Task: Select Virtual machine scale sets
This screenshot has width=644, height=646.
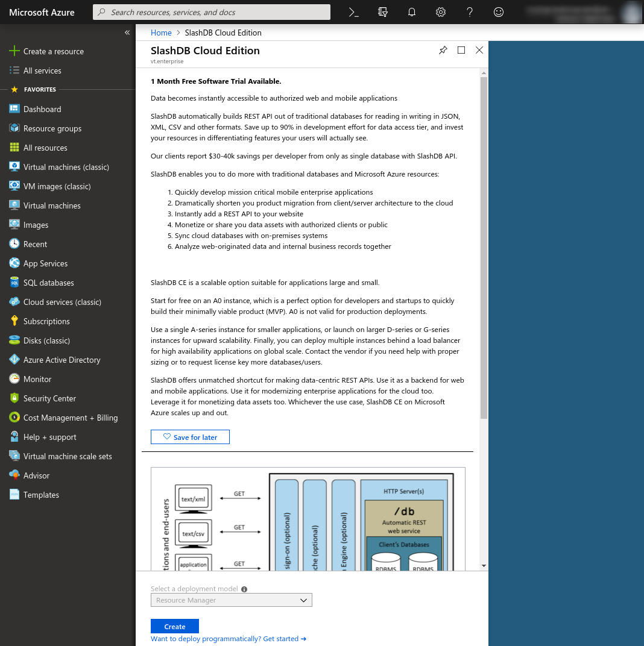Action: [x=68, y=456]
